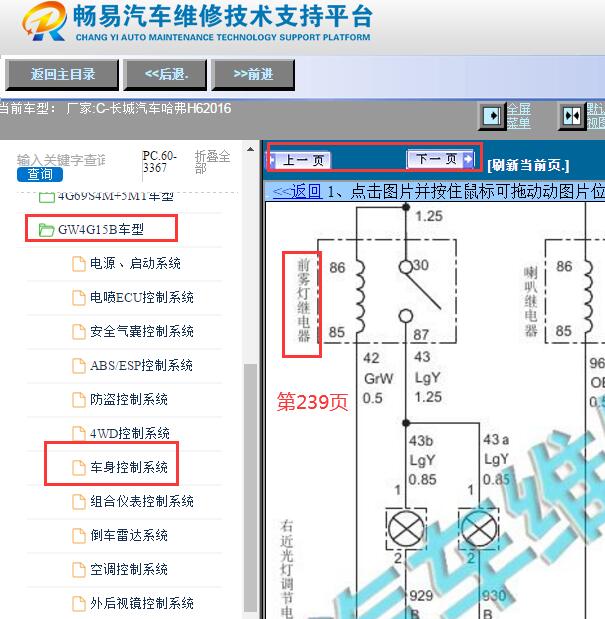Collapse the GW4G15B车型 folder
Viewport: 605px width, 619px height.
tap(101, 229)
